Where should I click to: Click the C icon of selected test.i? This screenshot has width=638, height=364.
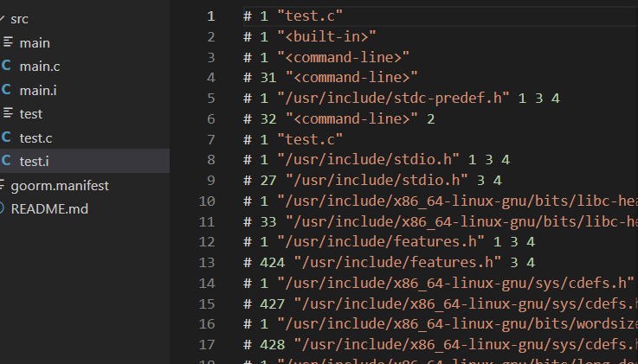pyautogui.click(x=7, y=161)
